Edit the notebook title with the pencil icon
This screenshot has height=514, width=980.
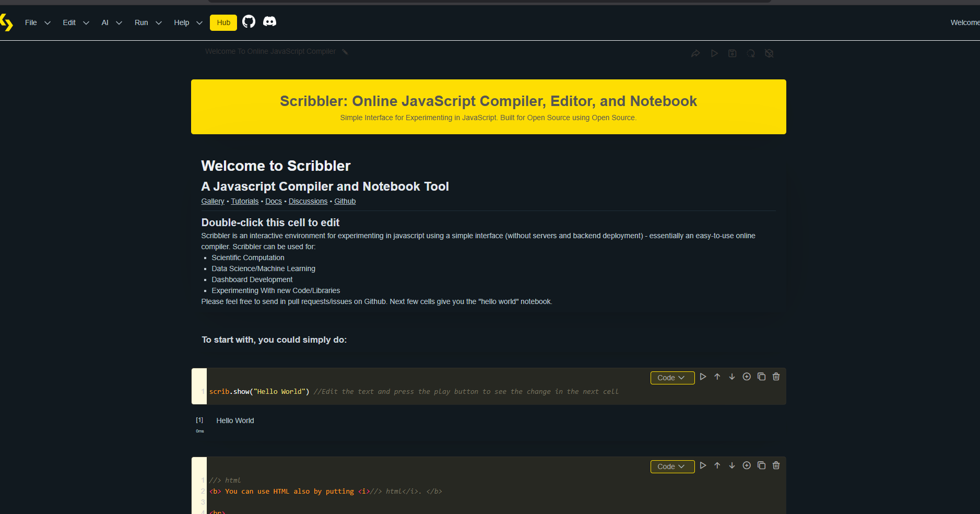pyautogui.click(x=345, y=51)
